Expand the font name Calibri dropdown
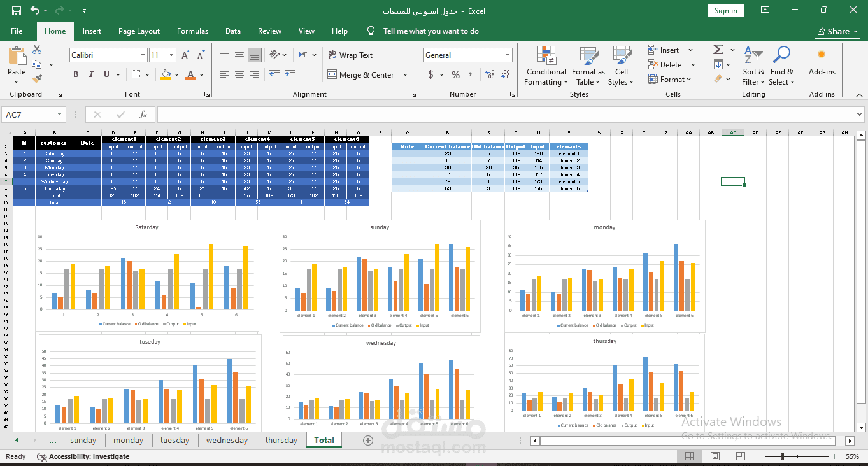The image size is (868, 466). click(x=143, y=55)
